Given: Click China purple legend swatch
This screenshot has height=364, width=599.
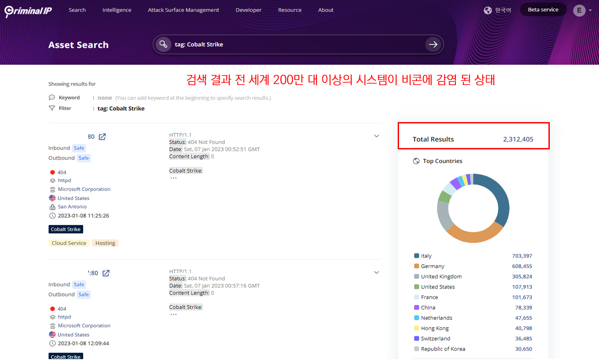Looking at the screenshot, I should [416, 308].
